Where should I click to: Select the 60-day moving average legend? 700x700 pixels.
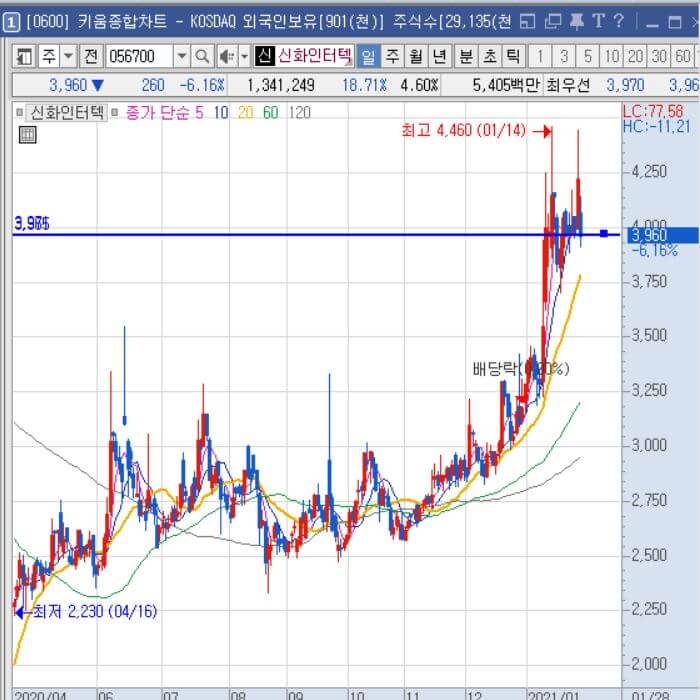271,112
